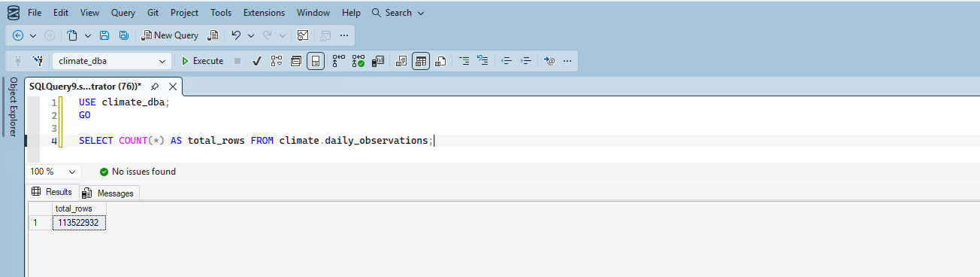Viewport: 980px width, 277px height.
Task: Switch to Results to Grid output
Action: pyautogui.click(x=421, y=61)
